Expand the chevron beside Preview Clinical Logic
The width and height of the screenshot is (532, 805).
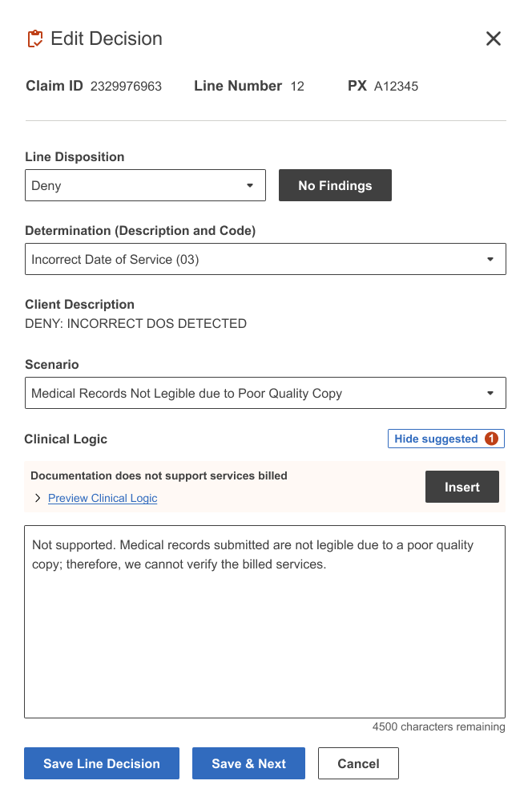[38, 498]
